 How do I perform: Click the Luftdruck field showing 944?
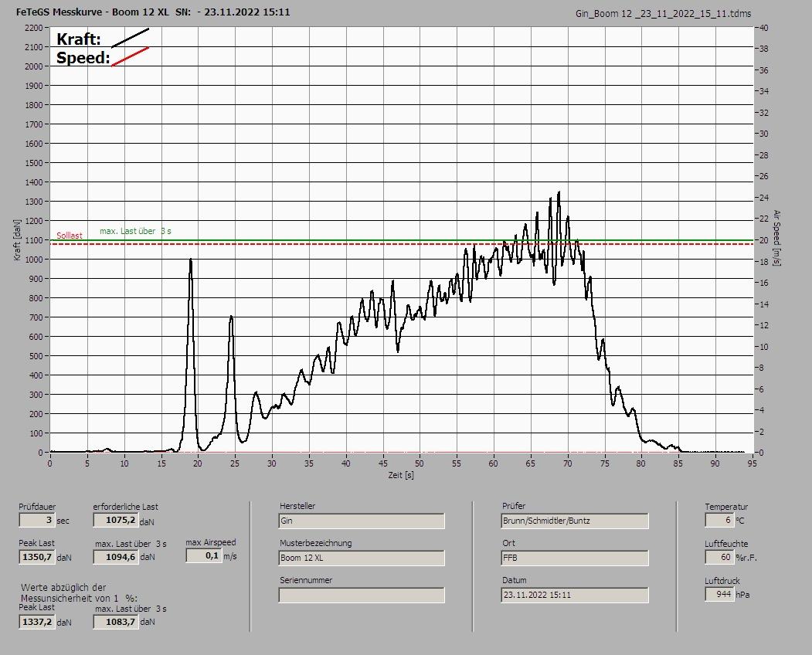(719, 594)
